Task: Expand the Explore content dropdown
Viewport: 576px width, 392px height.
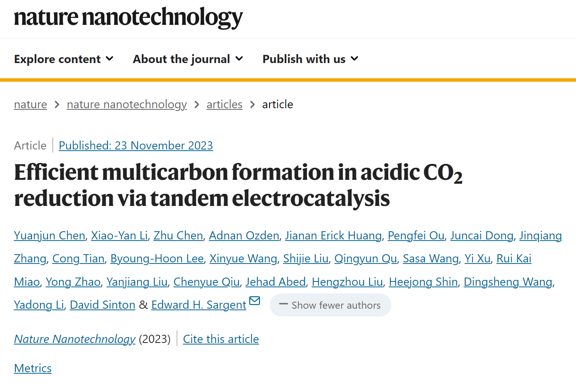Action: [x=64, y=59]
